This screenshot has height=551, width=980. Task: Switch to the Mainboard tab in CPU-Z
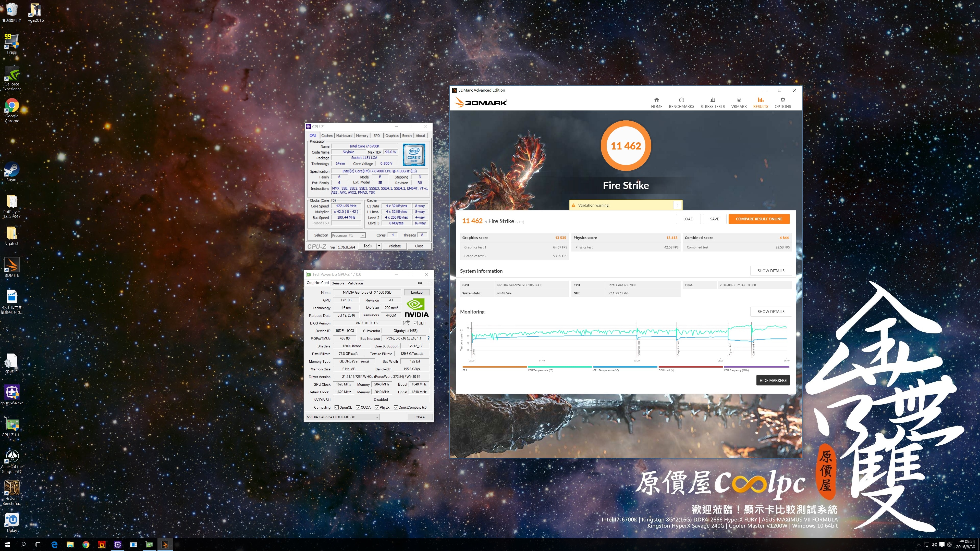point(344,136)
